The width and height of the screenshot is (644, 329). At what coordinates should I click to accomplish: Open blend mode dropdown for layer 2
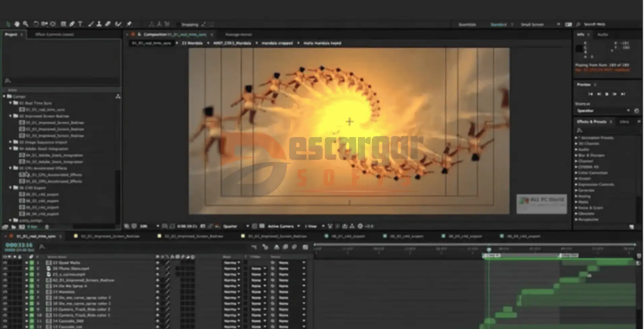pyautogui.click(x=232, y=269)
